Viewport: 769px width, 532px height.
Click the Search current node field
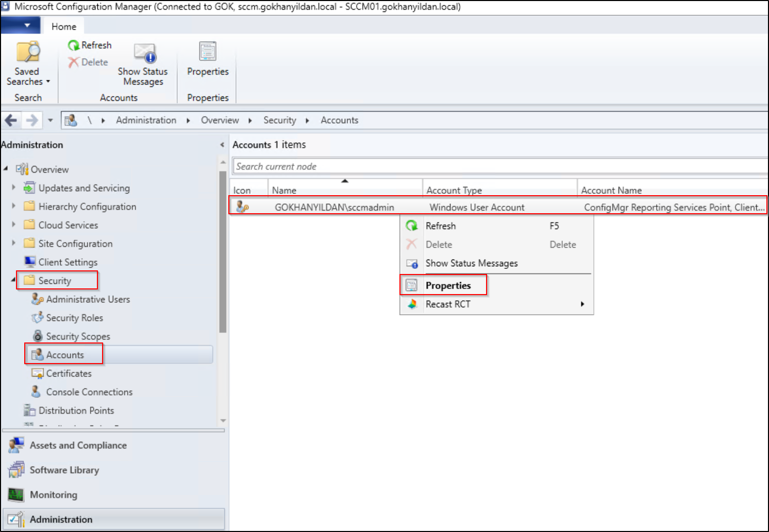[x=500, y=166]
